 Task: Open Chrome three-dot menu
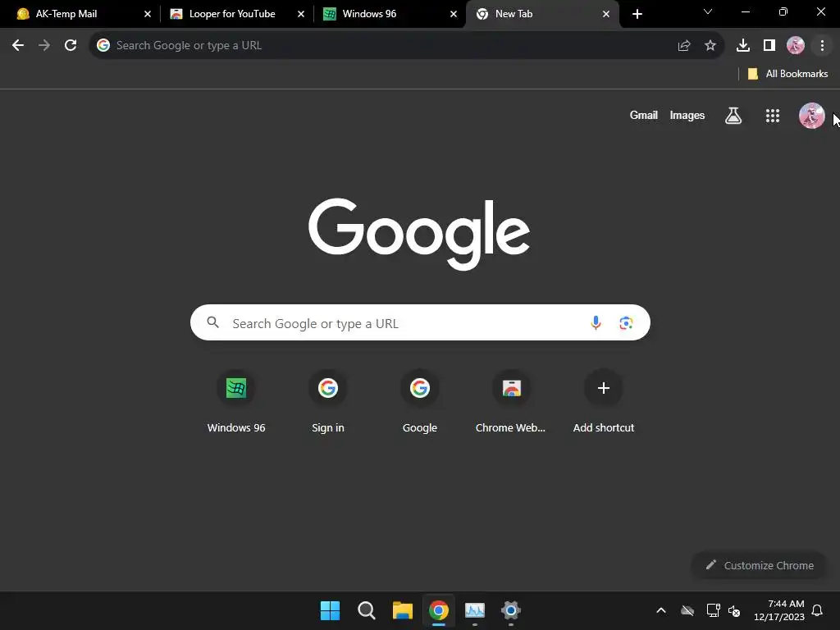(822, 46)
